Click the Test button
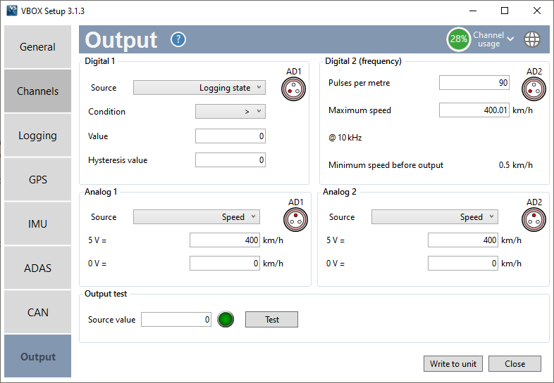Viewport: 554px width, 383px height. pyautogui.click(x=271, y=319)
